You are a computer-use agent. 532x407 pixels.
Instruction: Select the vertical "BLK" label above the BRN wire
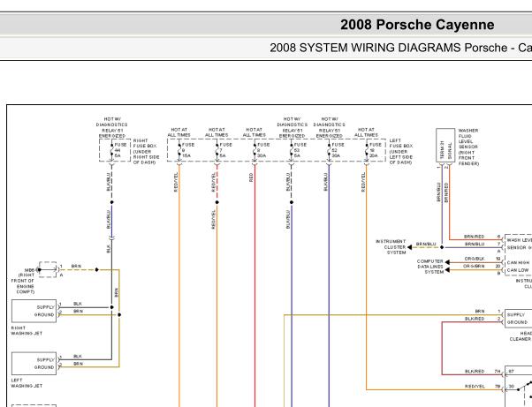[x=109, y=248]
